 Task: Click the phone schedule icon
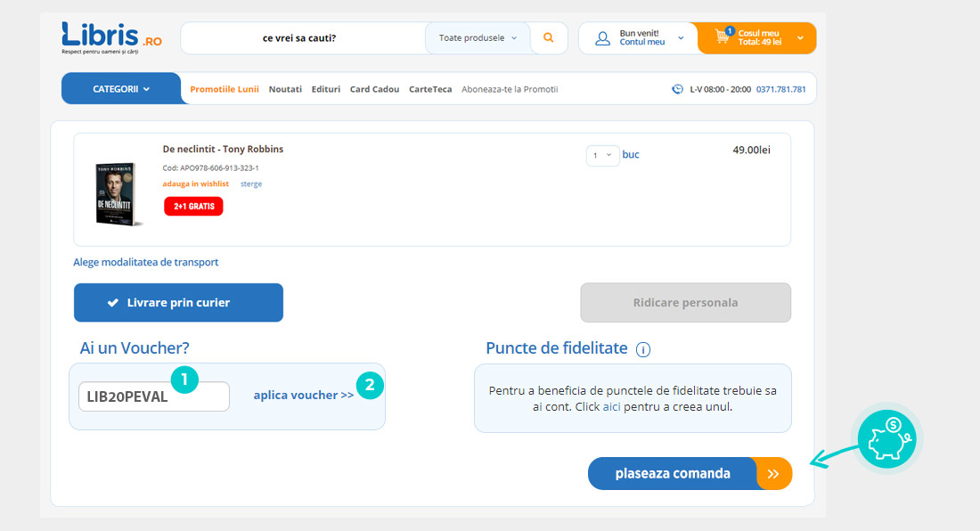pos(677,89)
